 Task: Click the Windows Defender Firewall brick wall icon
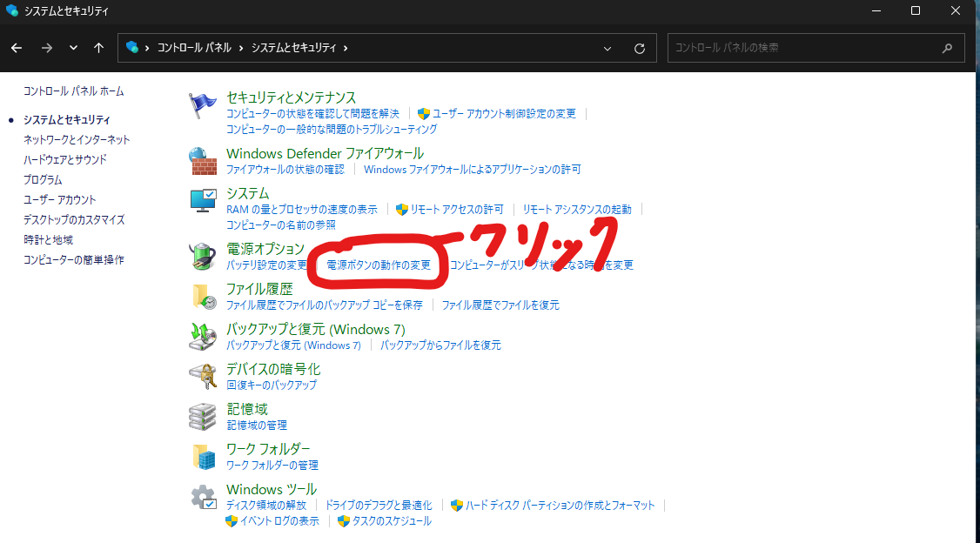click(203, 161)
